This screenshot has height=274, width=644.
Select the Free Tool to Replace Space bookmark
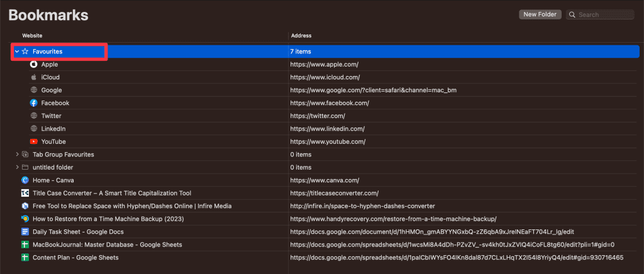(x=132, y=206)
